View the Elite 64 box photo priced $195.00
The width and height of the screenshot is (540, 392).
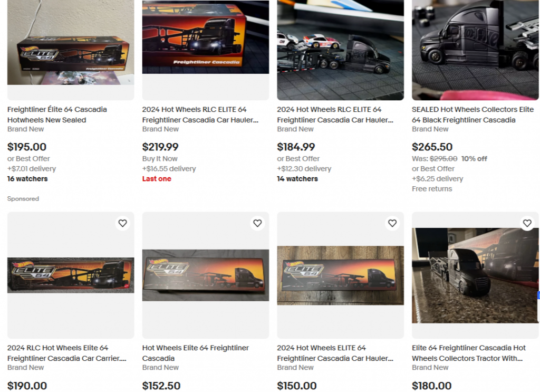[x=71, y=50]
